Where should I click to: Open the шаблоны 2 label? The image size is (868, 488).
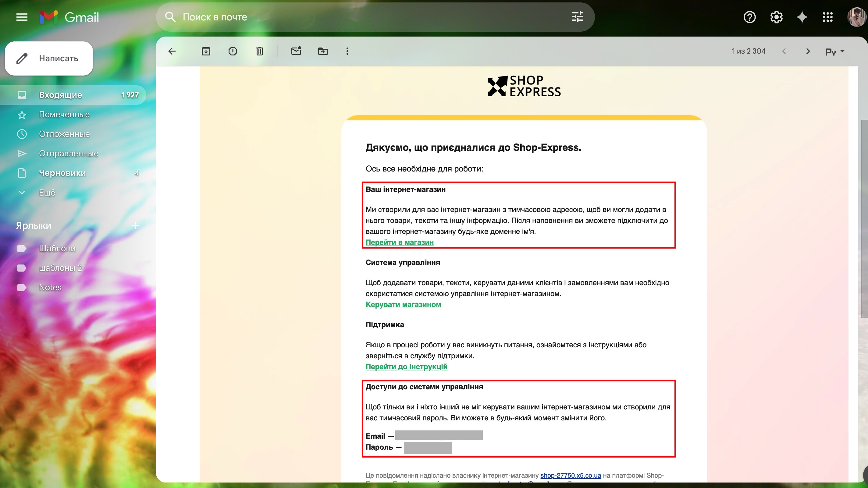pyautogui.click(x=73, y=268)
